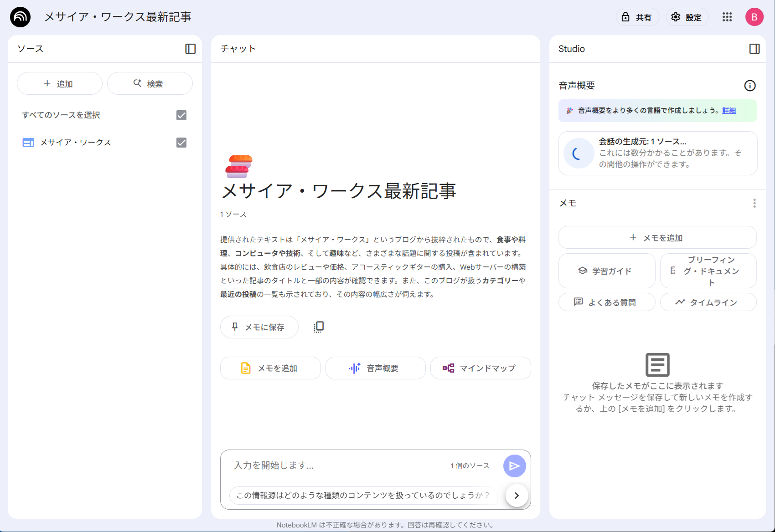Click the 検索 sources button

[150, 84]
